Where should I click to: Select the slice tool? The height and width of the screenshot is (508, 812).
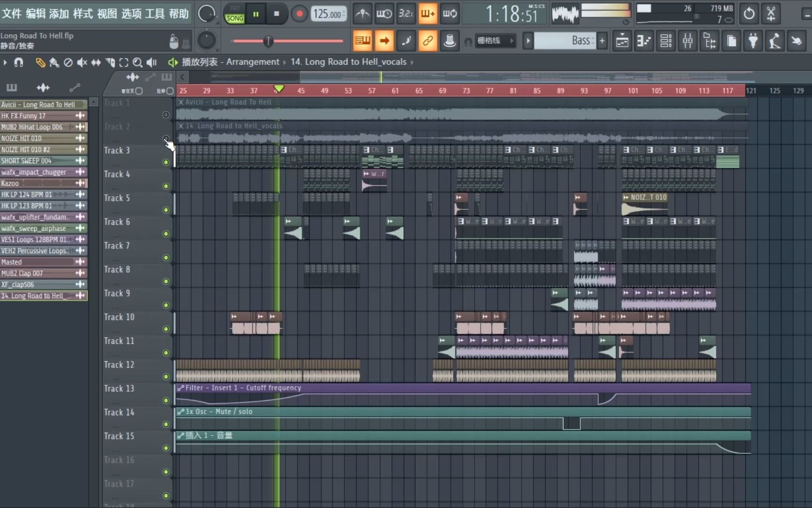coord(110,62)
